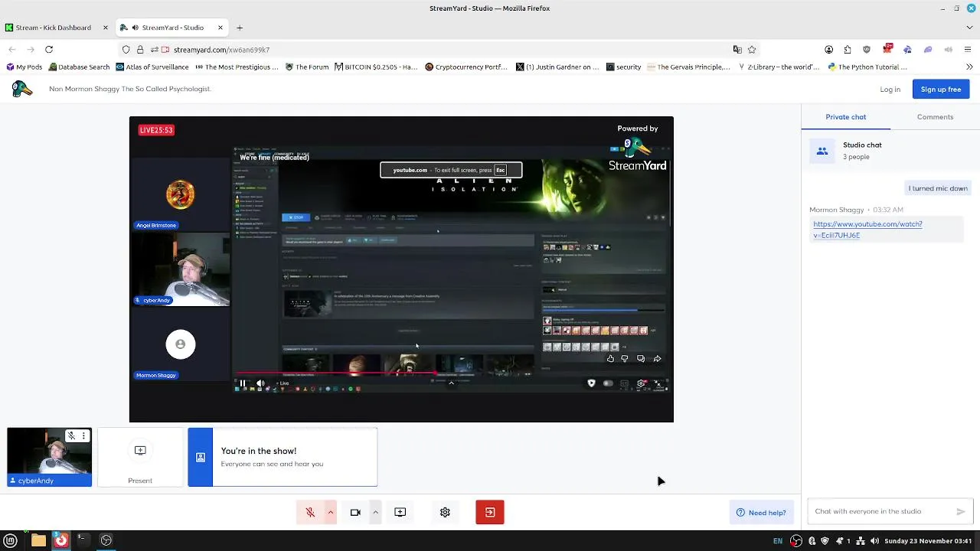Open The Forum bookmark
The height and width of the screenshot is (551, 980).
[306, 67]
